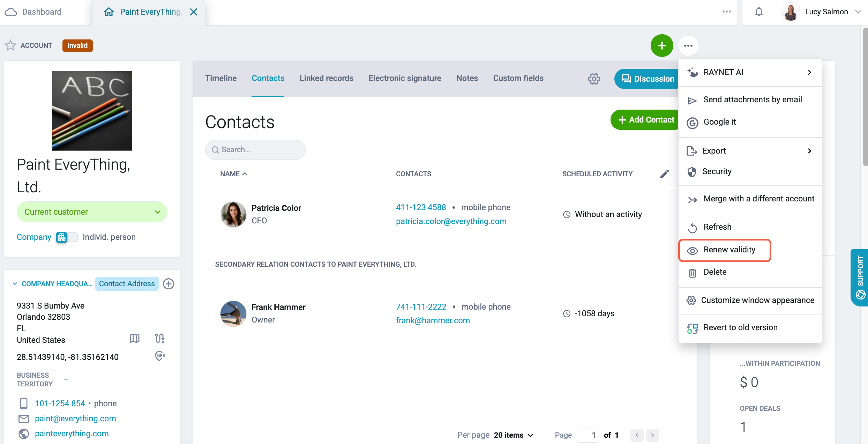Choose Delete from the menu

pyautogui.click(x=750, y=272)
